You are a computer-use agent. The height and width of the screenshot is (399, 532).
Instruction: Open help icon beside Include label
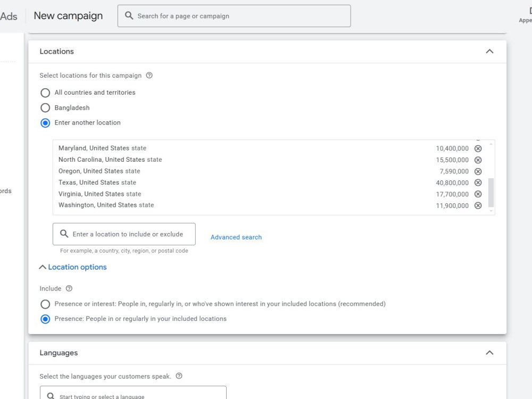(x=69, y=288)
